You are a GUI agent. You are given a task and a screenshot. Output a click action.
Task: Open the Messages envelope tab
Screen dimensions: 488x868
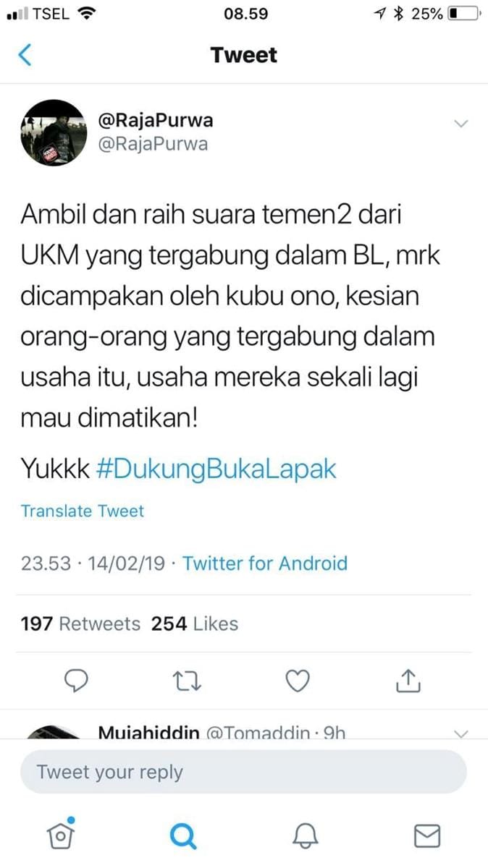click(x=427, y=836)
